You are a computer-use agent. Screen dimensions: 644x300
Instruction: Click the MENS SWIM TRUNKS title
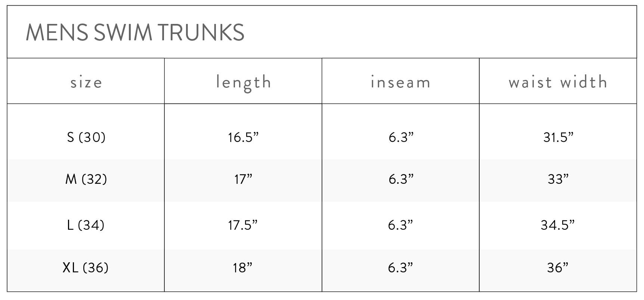(x=135, y=33)
